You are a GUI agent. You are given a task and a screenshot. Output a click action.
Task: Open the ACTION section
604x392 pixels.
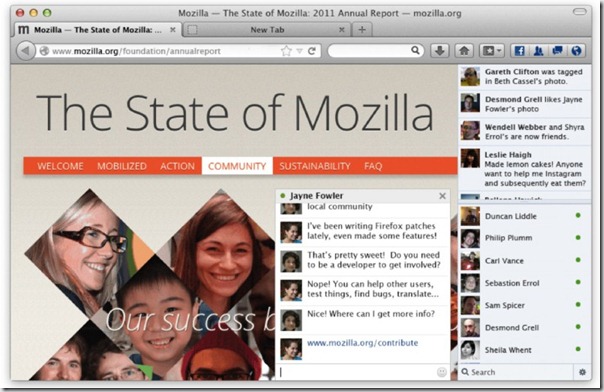pyautogui.click(x=177, y=166)
